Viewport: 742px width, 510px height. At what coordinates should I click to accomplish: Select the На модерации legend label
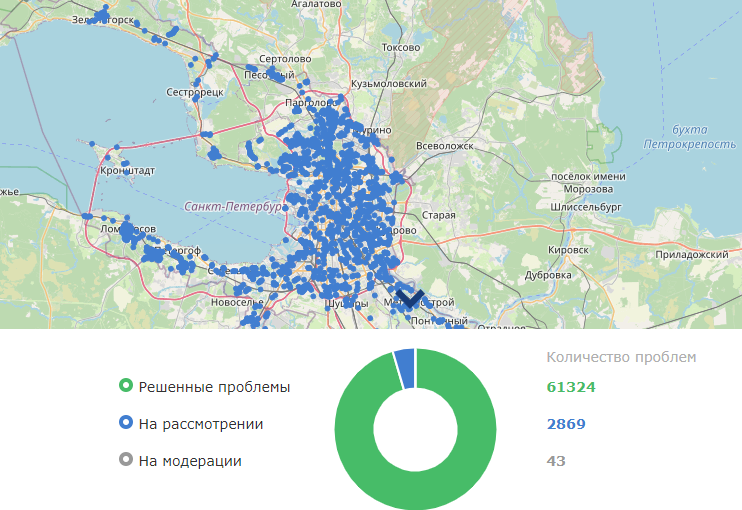[190, 461]
